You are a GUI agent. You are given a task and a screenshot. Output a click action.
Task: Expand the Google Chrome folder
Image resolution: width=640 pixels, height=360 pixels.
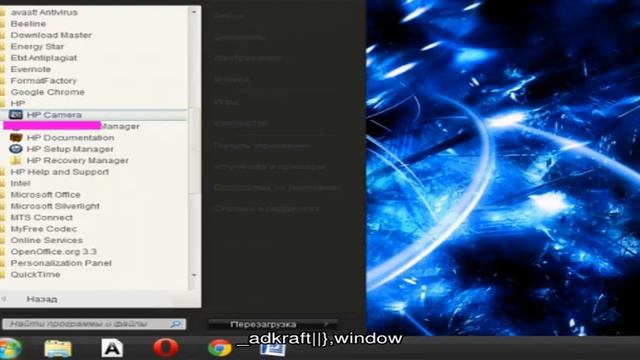point(47,92)
